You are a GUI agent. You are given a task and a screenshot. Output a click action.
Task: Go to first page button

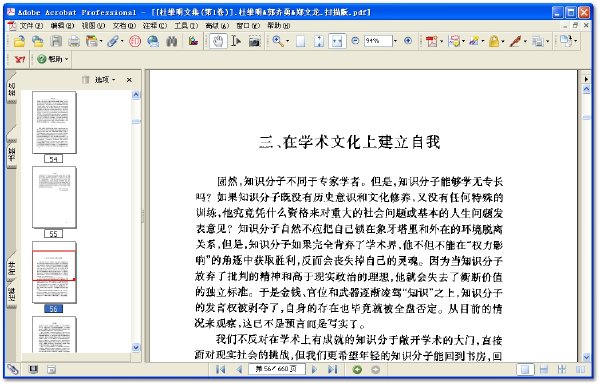(x=220, y=369)
